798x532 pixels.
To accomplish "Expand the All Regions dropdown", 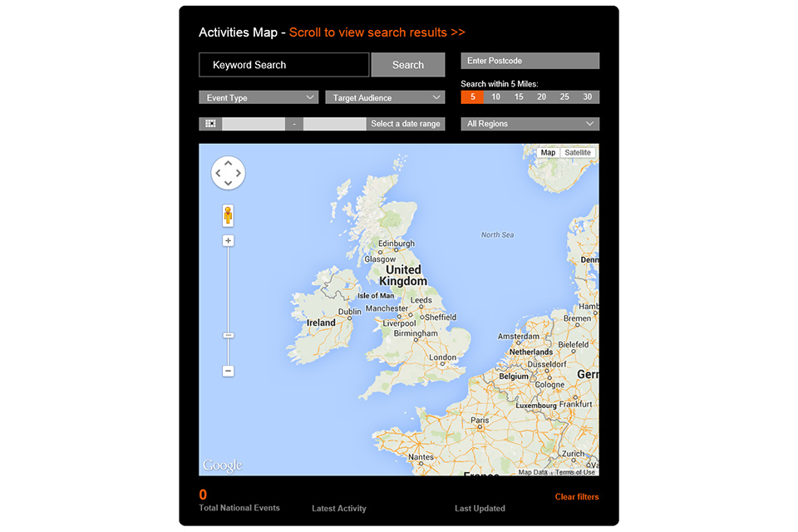I will click(530, 124).
